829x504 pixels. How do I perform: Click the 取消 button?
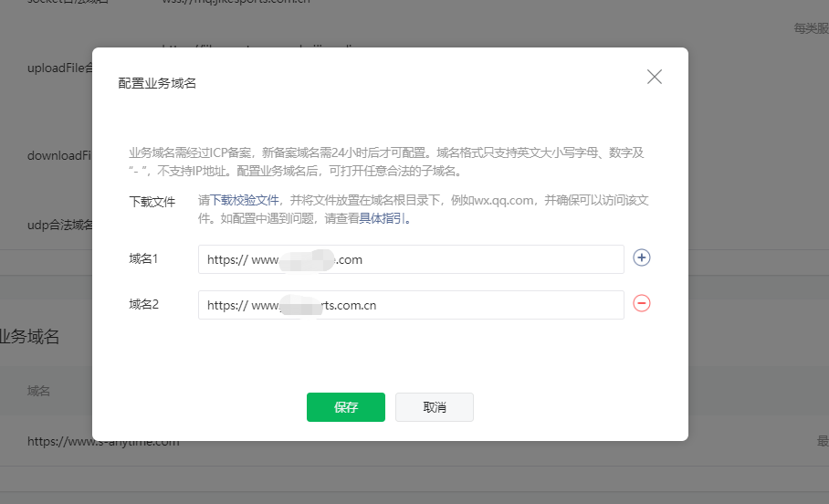tap(434, 407)
